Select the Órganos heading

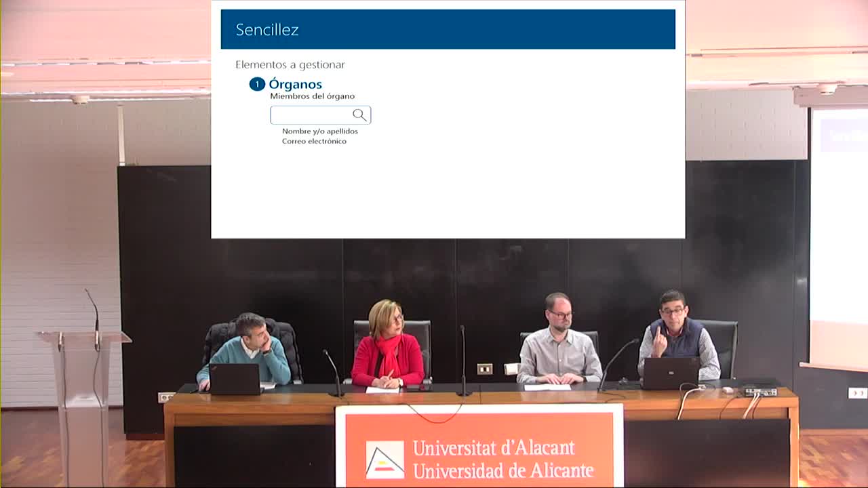click(295, 84)
